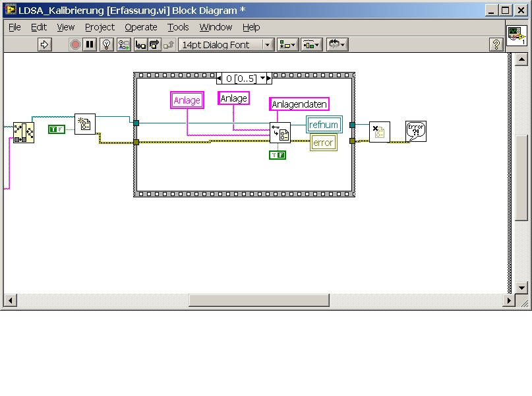Click the Step Out button
Viewport: 532px width, 396px height.
pos(169,44)
